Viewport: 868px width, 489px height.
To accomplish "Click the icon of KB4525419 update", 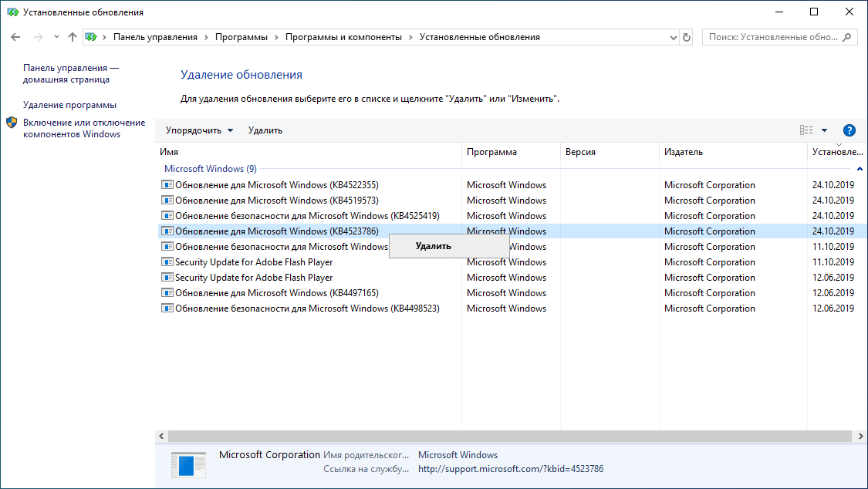I will 167,216.
